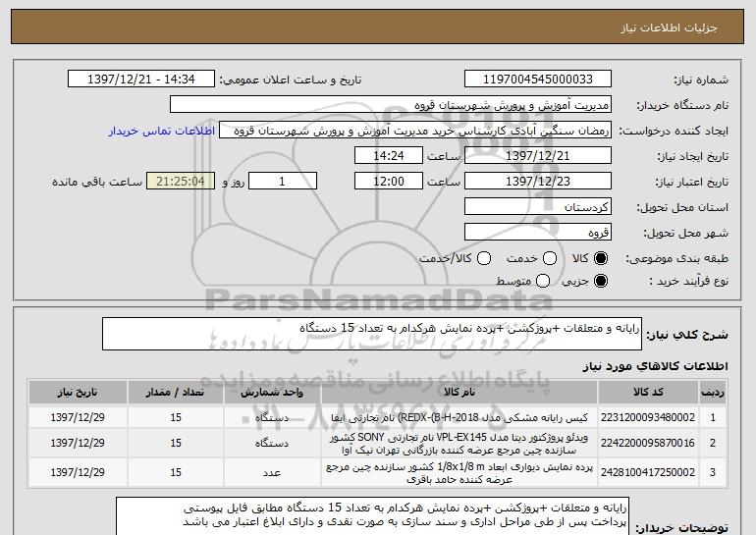Click delivery city field قروه
The width and height of the screenshot is (756, 535).
coord(538,233)
